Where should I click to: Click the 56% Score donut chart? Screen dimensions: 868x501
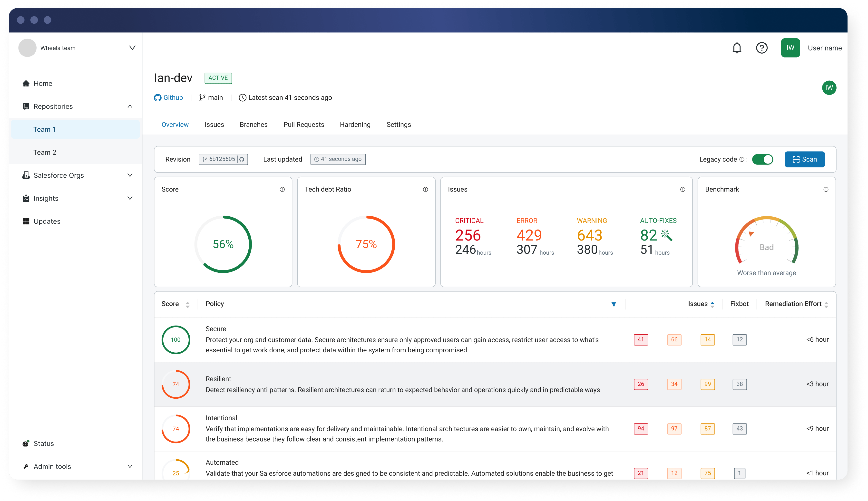(x=223, y=244)
